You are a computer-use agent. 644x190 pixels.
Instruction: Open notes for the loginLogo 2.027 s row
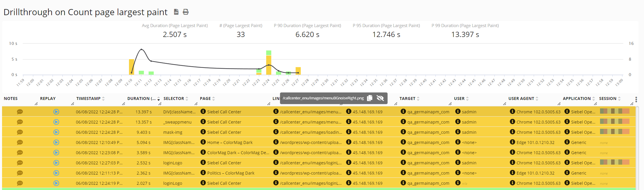(20, 183)
